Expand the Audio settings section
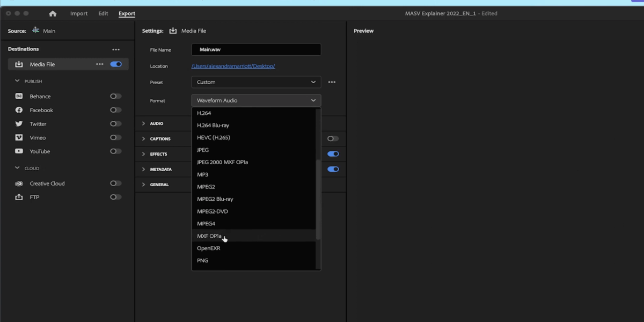This screenshot has width=644, height=322. (x=143, y=123)
